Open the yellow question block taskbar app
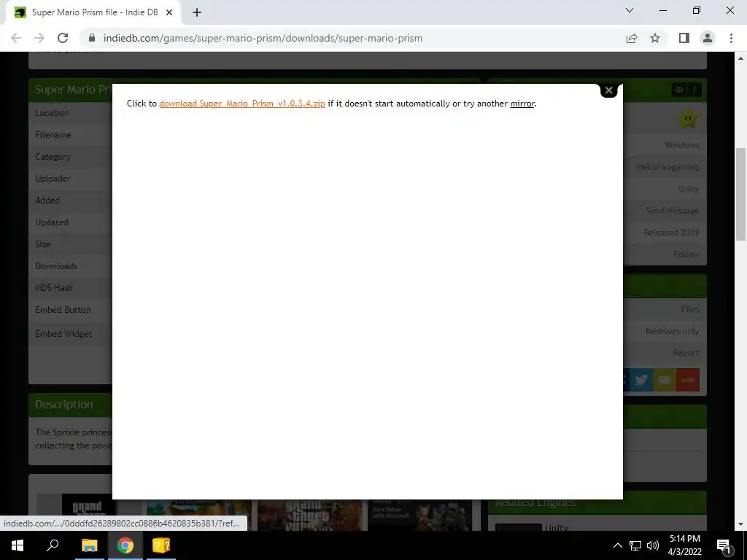The height and width of the screenshot is (560, 747). [161, 545]
